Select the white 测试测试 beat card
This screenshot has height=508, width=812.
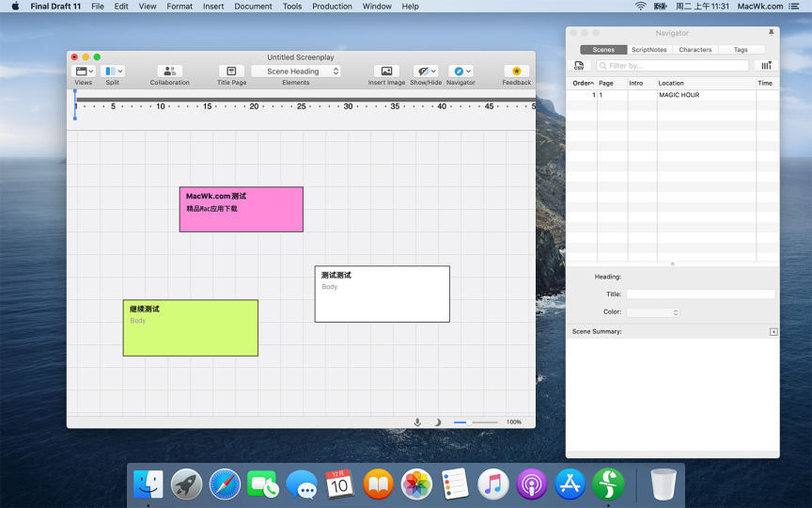[383, 294]
